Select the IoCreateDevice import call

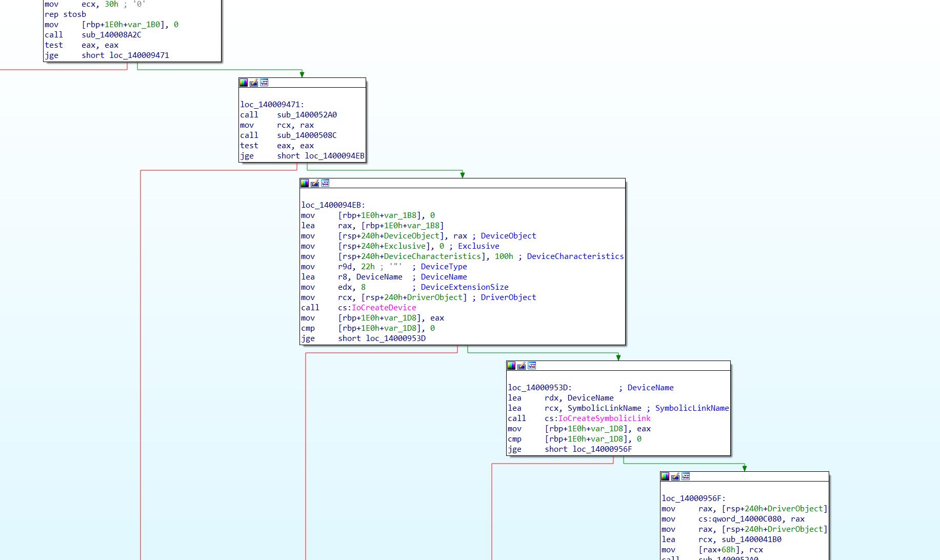pos(384,308)
